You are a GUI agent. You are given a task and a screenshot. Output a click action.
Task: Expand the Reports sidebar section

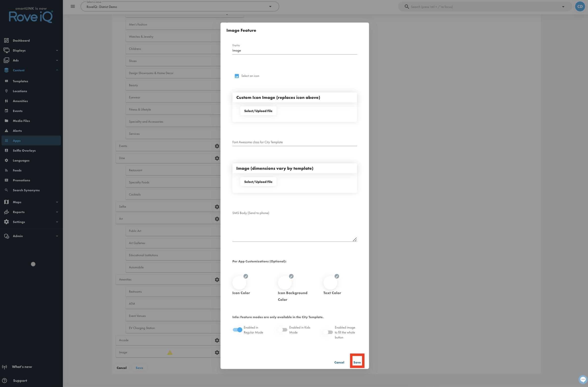coord(31,212)
